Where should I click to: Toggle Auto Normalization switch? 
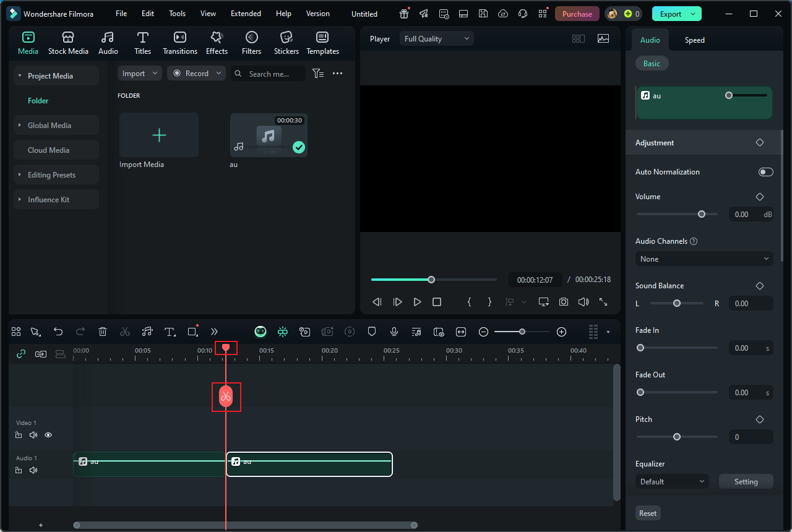point(765,172)
